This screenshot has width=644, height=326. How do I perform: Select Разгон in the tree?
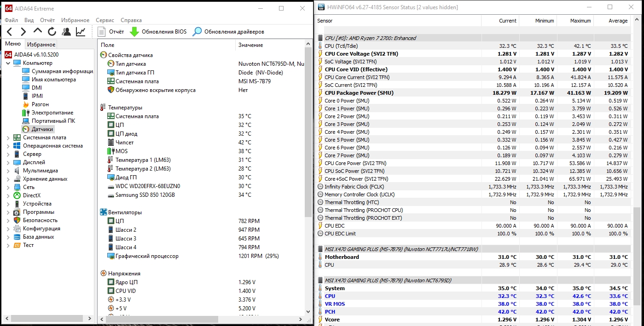tap(40, 104)
